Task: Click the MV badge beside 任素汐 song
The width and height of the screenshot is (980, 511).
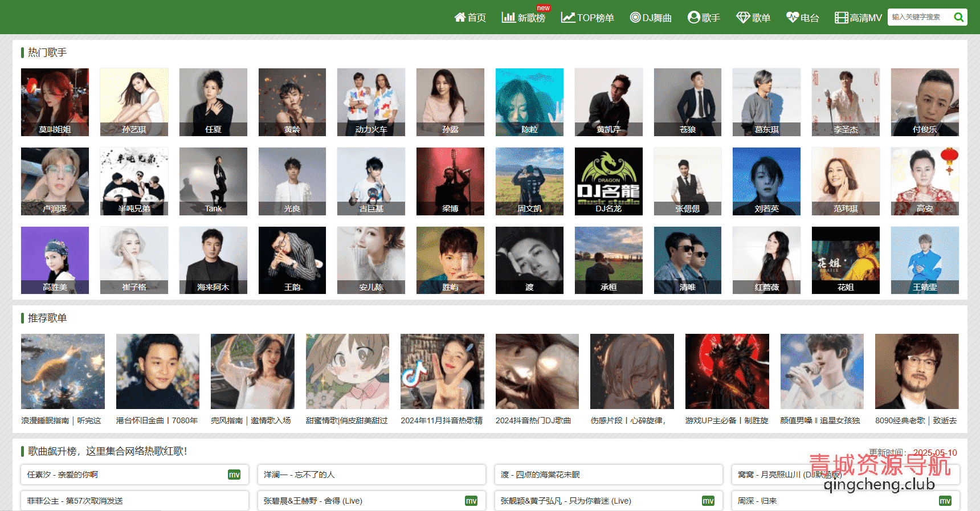Action: [x=234, y=475]
